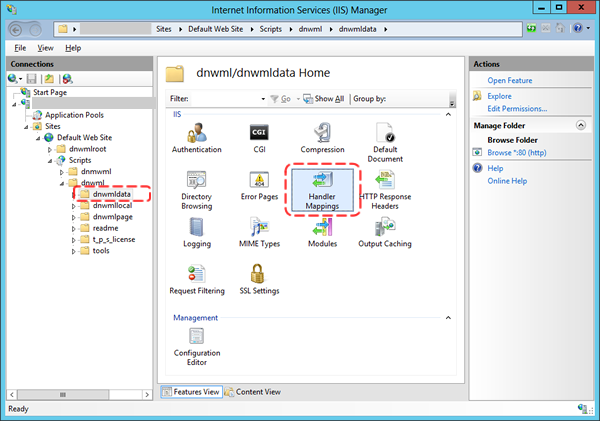Click the Save connections icon
The image size is (600, 421).
click(31, 79)
